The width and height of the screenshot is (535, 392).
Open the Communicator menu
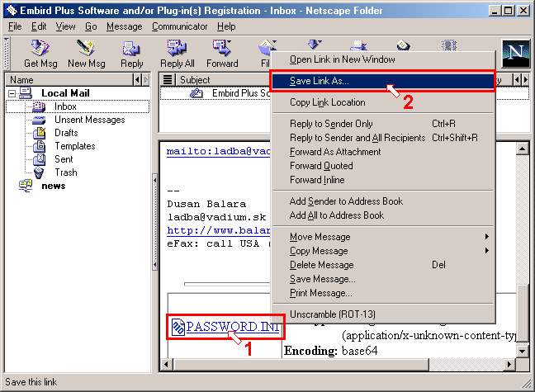[x=179, y=26]
